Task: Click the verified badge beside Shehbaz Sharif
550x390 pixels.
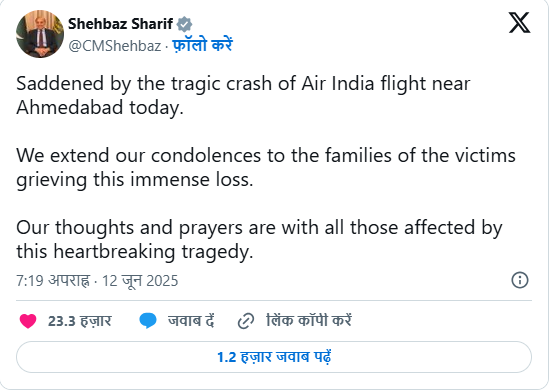Action: pos(184,24)
